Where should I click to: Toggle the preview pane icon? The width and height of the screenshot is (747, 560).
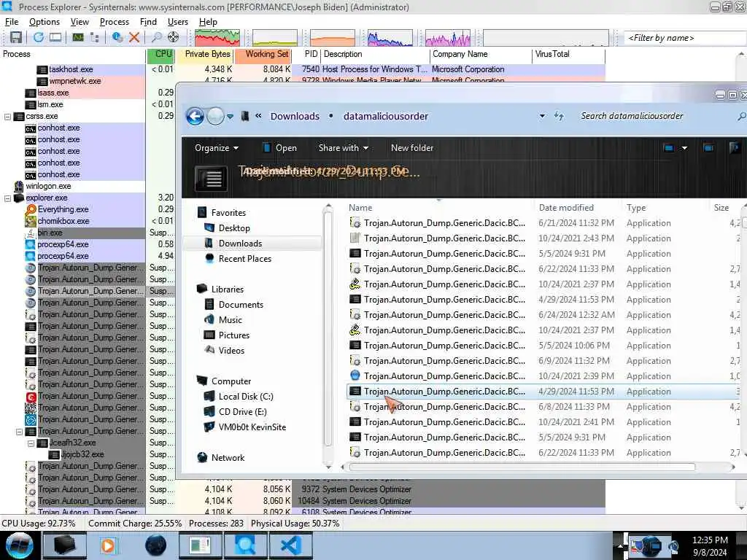click(x=708, y=148)
